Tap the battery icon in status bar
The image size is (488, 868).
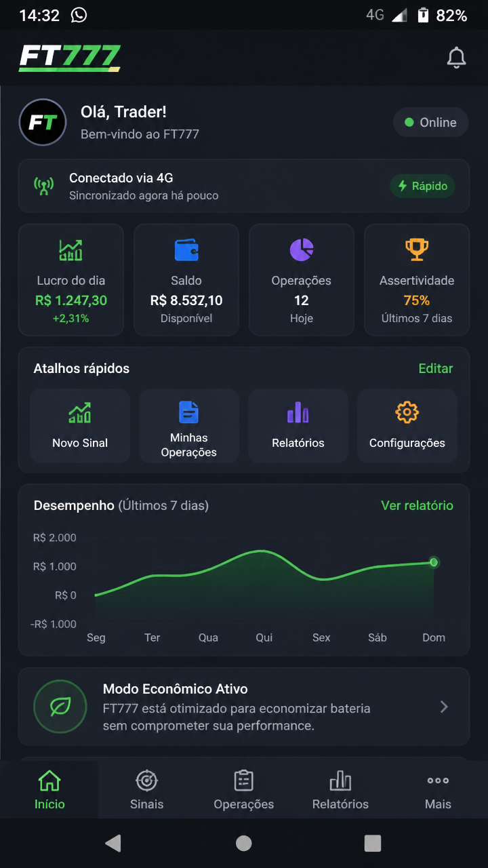point(423,15)
